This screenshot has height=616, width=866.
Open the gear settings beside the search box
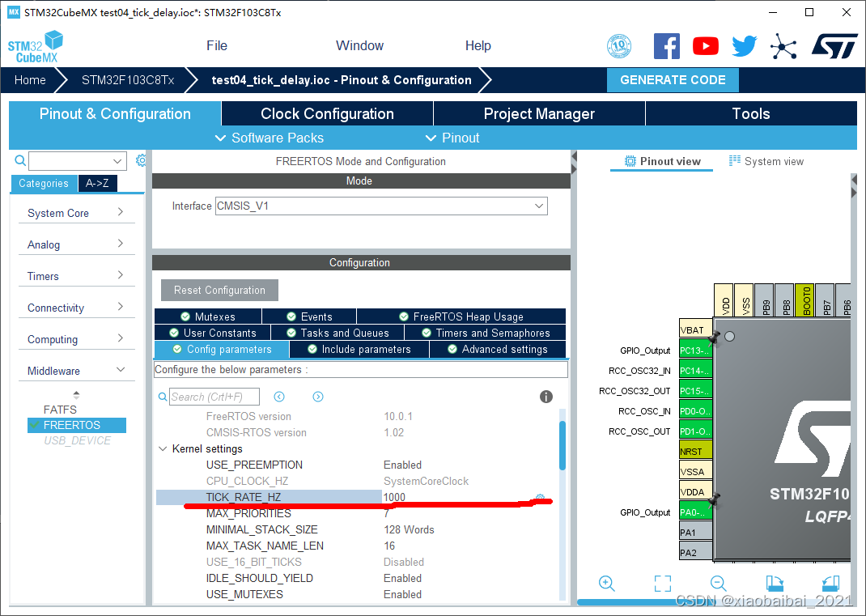pyautogui.click(x=141, y=160)
